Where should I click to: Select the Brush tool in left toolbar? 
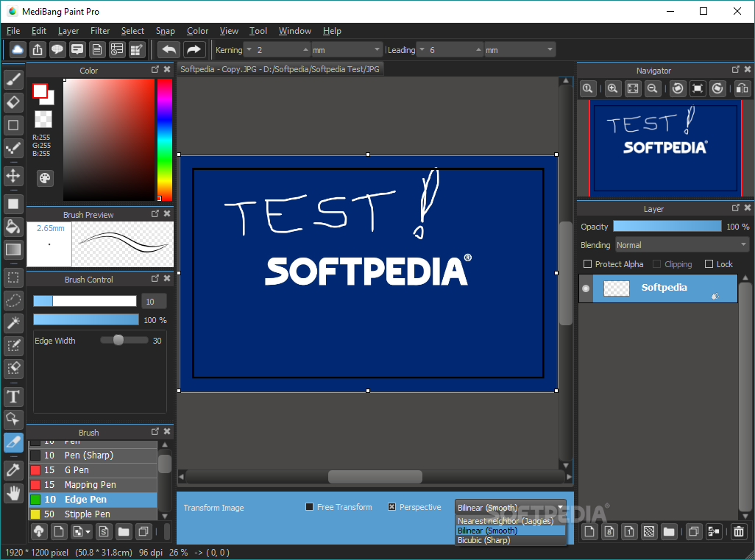tap(13, 79)
